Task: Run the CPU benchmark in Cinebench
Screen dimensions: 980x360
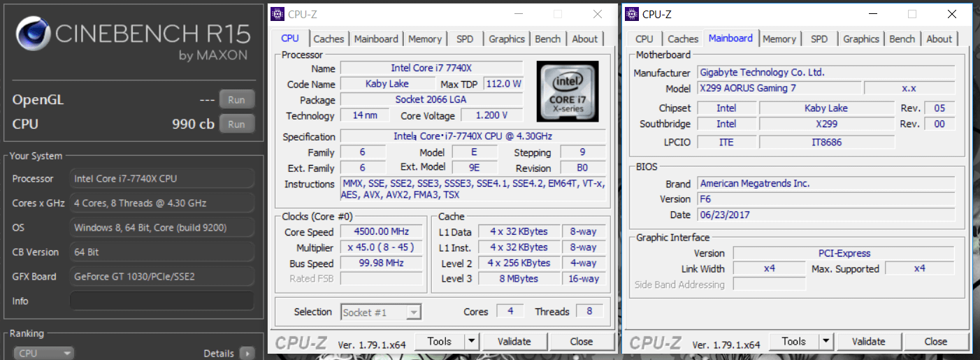Action: tap(237, 124)
